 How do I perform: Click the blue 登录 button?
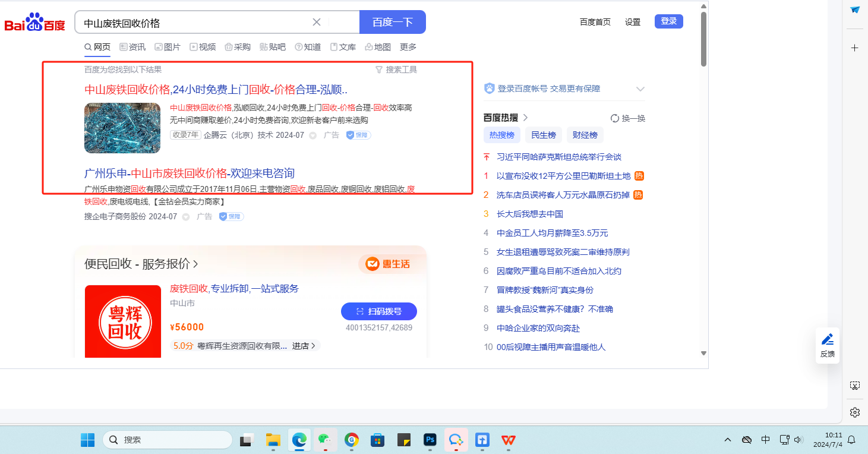click(x=668, y=21)
